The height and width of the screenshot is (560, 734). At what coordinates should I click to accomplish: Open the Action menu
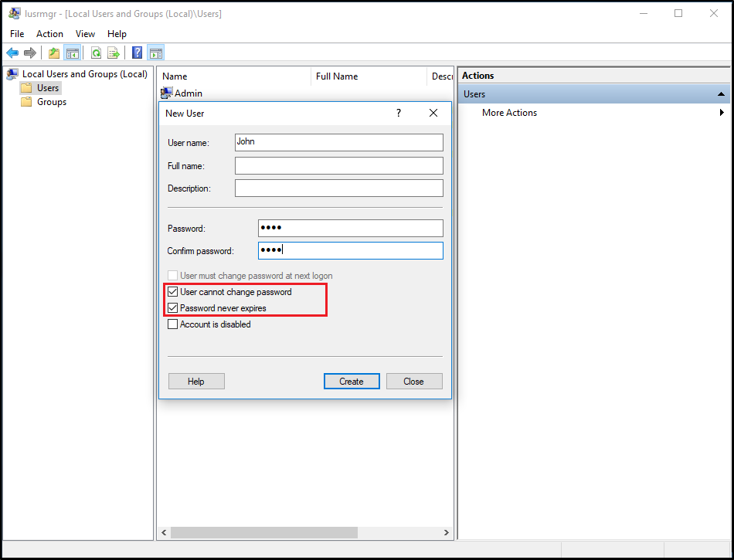(49, 34)
